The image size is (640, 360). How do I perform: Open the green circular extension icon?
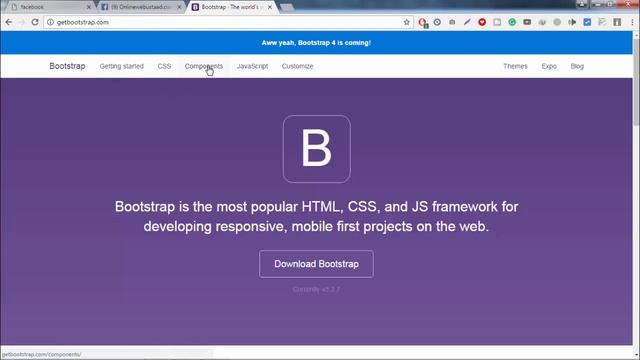512,22
